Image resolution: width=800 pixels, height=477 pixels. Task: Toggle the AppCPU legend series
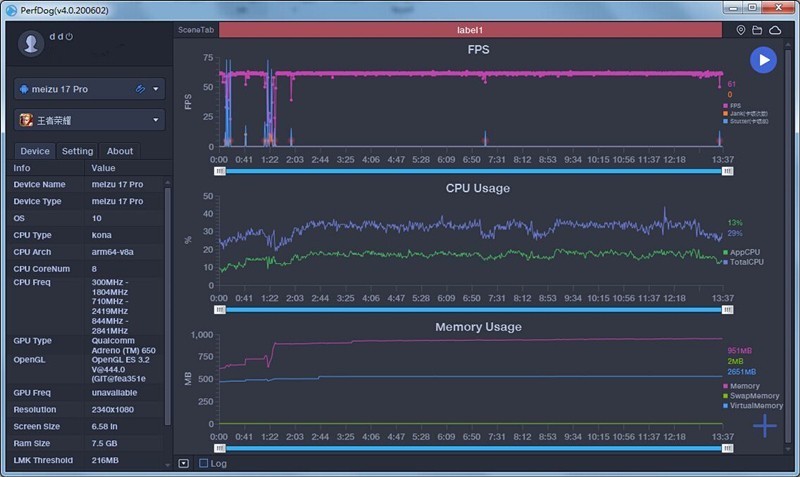tap(744, 252)
